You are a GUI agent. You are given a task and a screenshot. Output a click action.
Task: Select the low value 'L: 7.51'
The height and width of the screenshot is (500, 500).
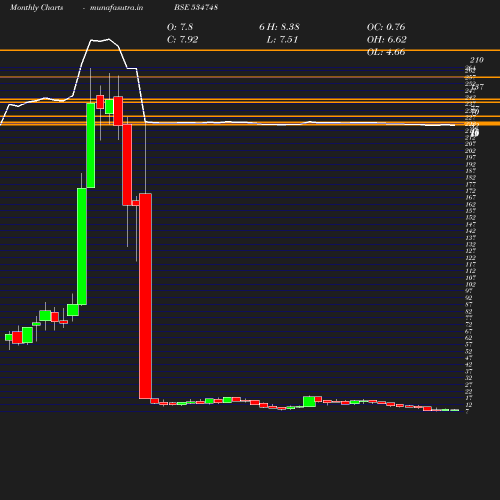(x=282, y=39)
